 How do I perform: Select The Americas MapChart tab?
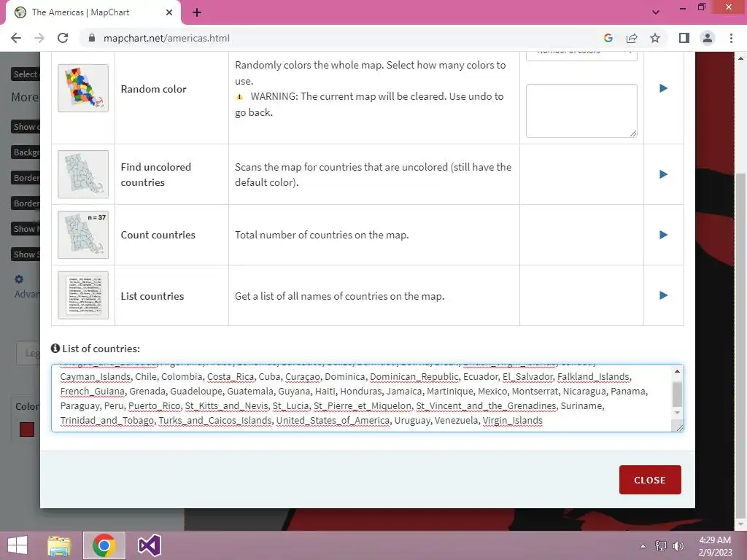pyautogui.click(x=93, y=12)
